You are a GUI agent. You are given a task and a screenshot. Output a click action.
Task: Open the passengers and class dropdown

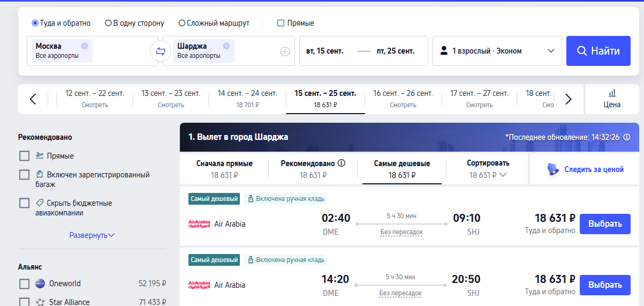coord(497,51)
